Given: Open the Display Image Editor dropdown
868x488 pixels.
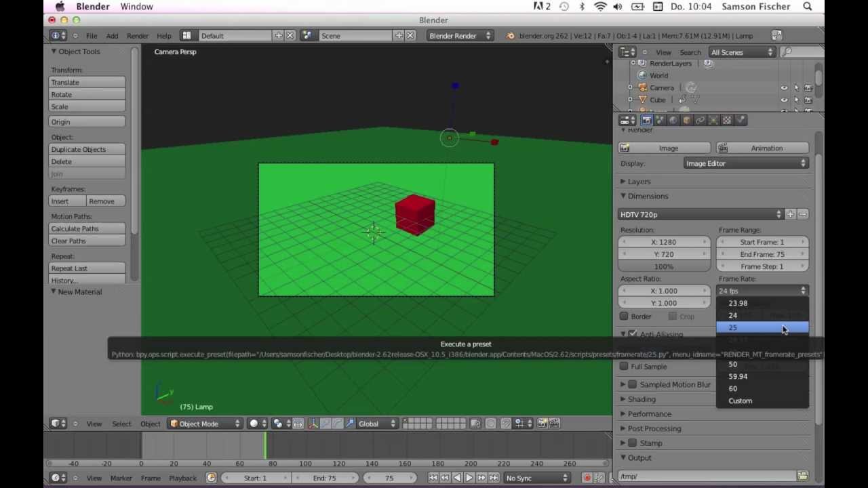Looking at the screenshot, I should pos(746,163).
